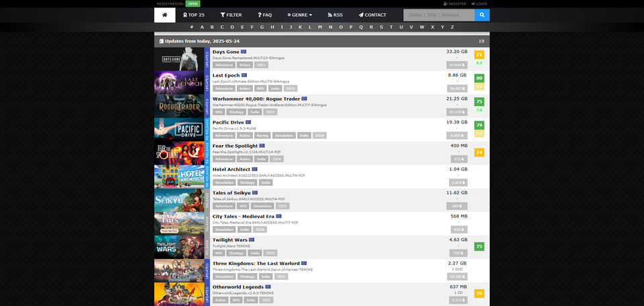
Task: Click the 71 score badge for Days Gone
Action: pyautogui.click(x=479, y=54)
